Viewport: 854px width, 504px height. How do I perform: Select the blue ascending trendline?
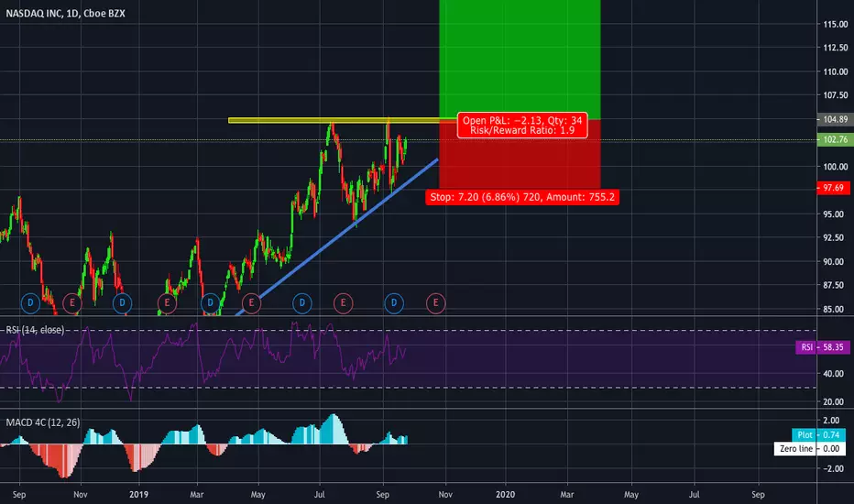tap(338, 236)
